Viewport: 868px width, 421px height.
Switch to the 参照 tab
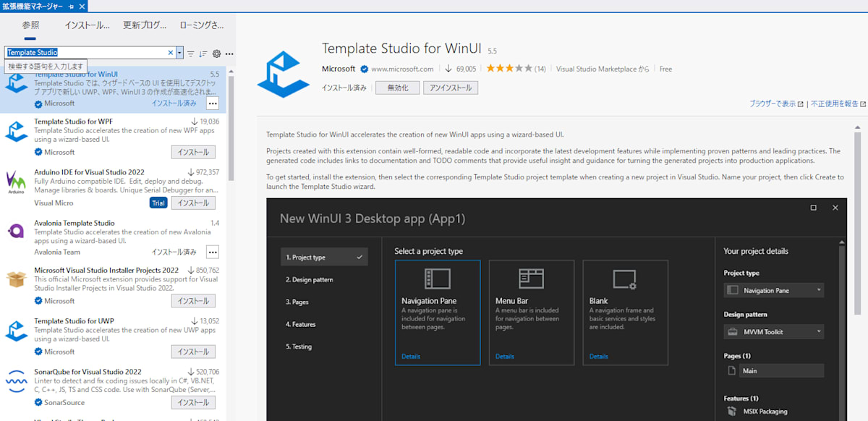tap(30, 25)
